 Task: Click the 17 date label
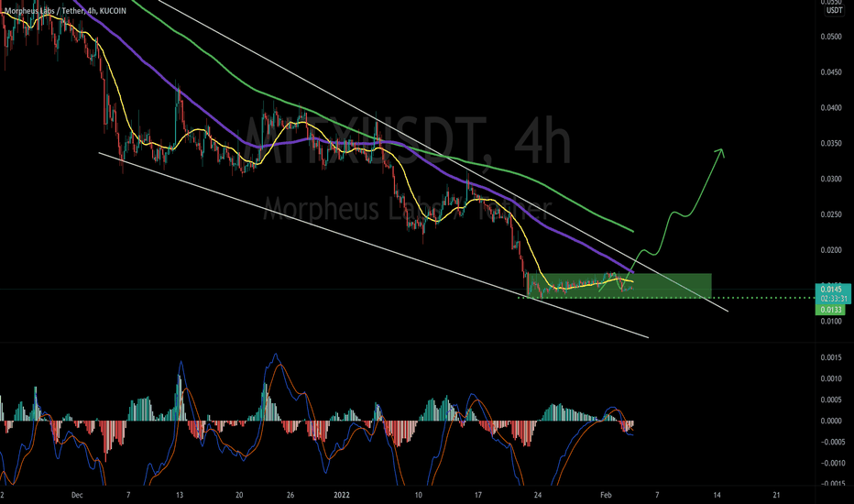tap(478, 495)
